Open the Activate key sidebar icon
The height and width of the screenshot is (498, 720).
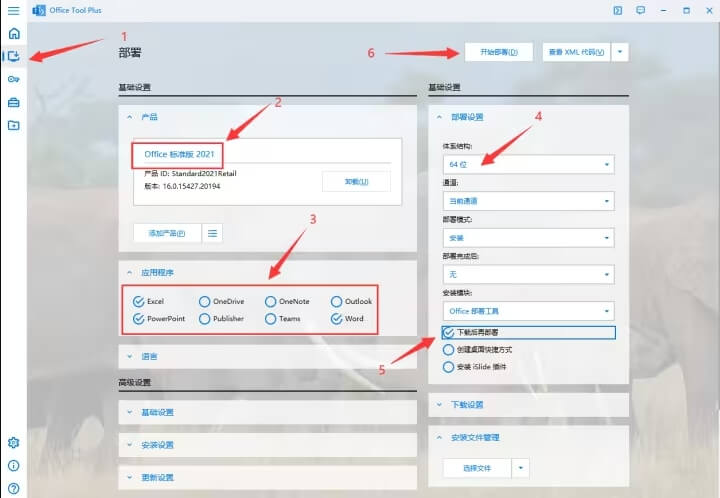click(x=14, y=79)
